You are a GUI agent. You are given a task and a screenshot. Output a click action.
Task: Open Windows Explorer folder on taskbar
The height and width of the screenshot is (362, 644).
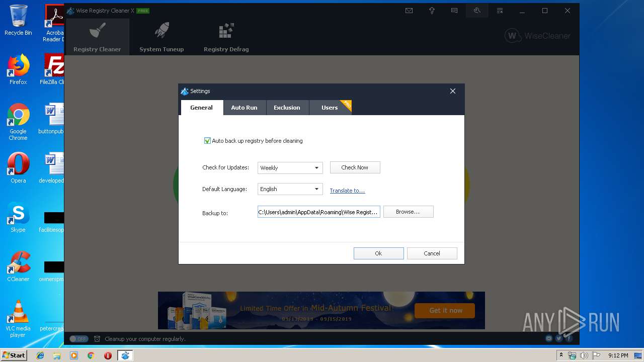click(x=57, y=355)
